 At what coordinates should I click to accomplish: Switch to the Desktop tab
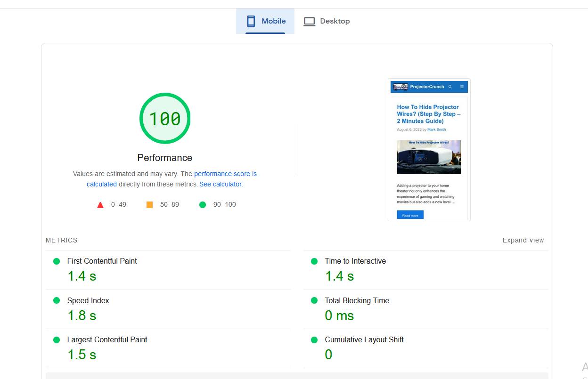coord(327,21)
